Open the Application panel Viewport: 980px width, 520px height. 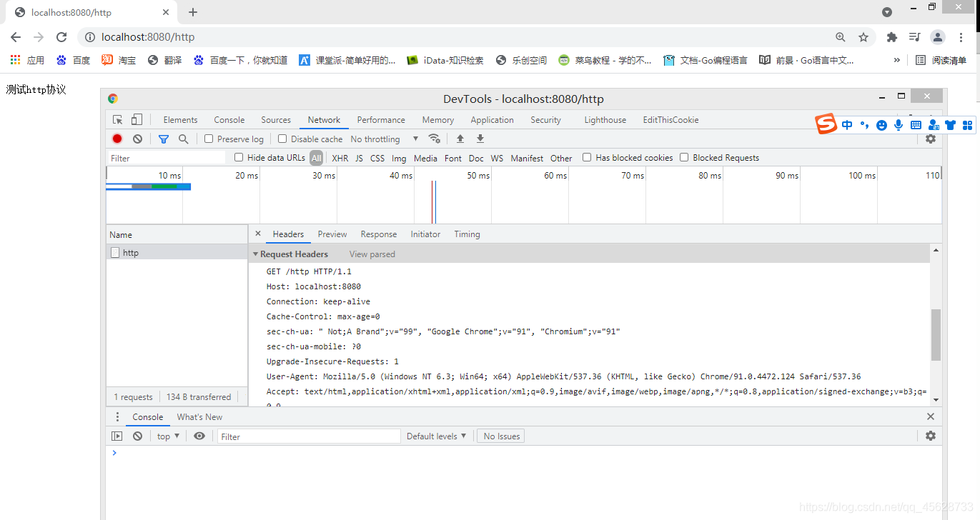point(492,120)
